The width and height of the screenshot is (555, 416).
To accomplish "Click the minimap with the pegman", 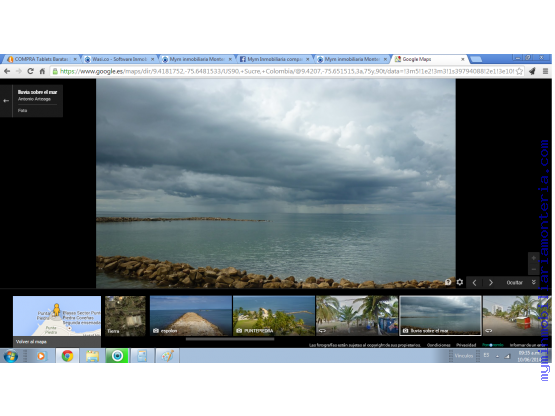I will 57,316.
